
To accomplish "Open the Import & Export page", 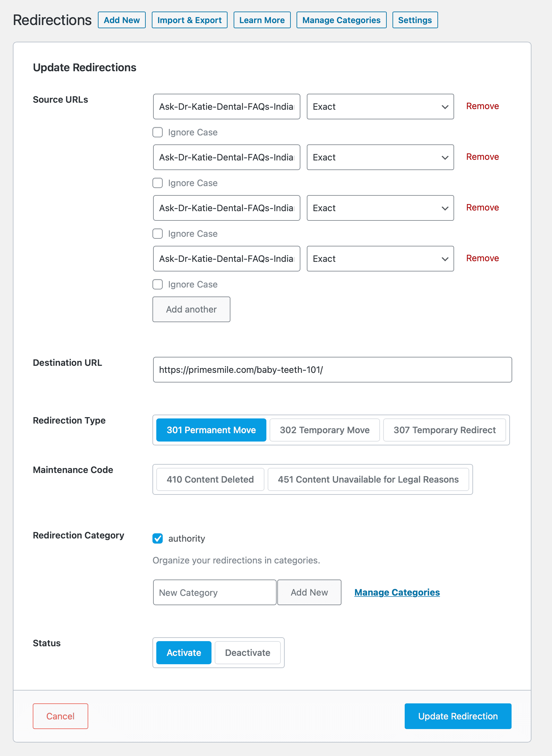I will [x=189, y=20].
